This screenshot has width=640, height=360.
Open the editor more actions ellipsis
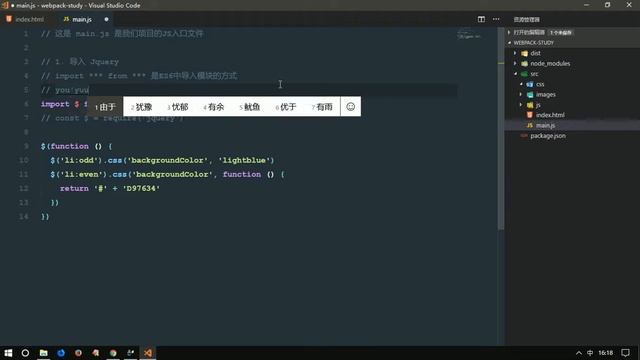pos(496,19)
